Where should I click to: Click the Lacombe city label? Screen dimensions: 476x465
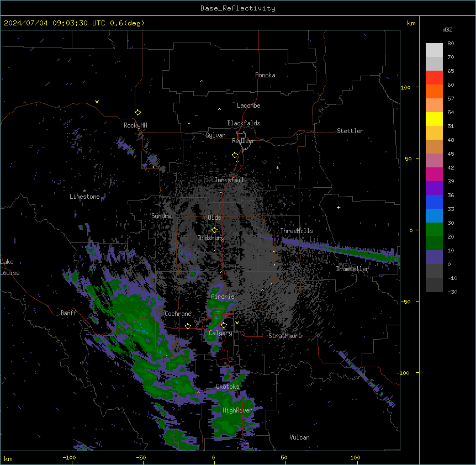tap(248, 105)
